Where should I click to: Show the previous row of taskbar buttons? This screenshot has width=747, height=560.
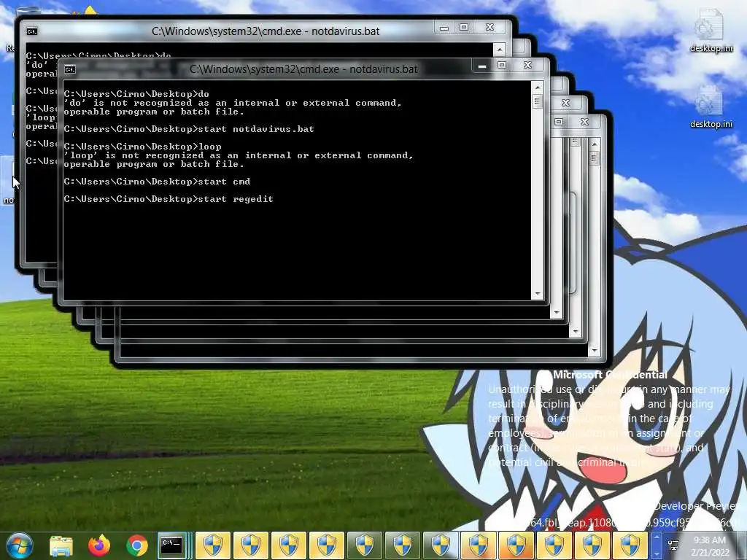tap(657, 537)
